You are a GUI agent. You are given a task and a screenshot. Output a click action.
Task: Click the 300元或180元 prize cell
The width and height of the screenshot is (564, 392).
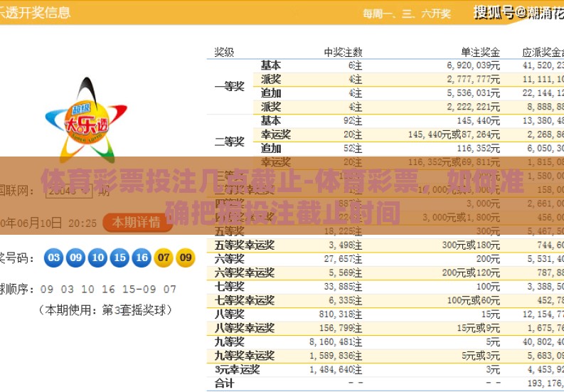point(471,245)
